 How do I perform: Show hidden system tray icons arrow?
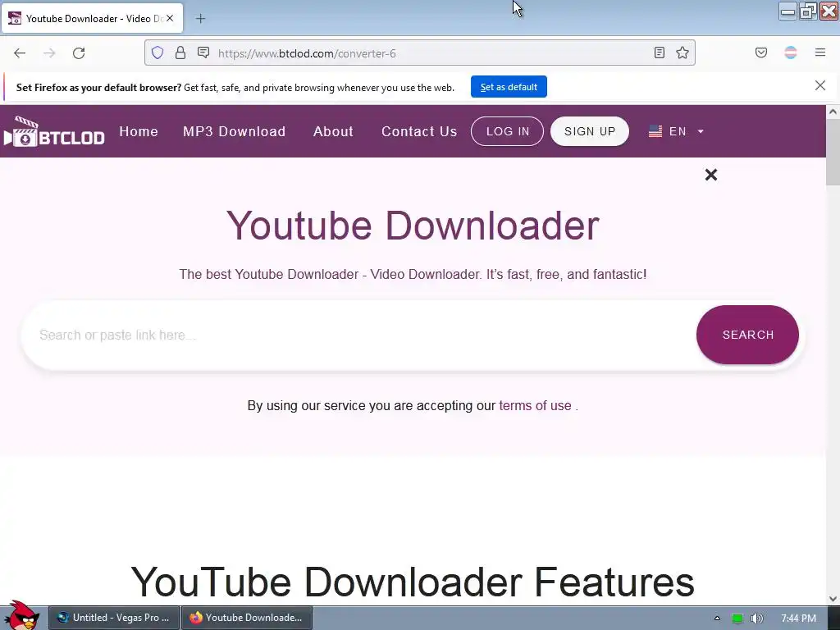(717, 619)
